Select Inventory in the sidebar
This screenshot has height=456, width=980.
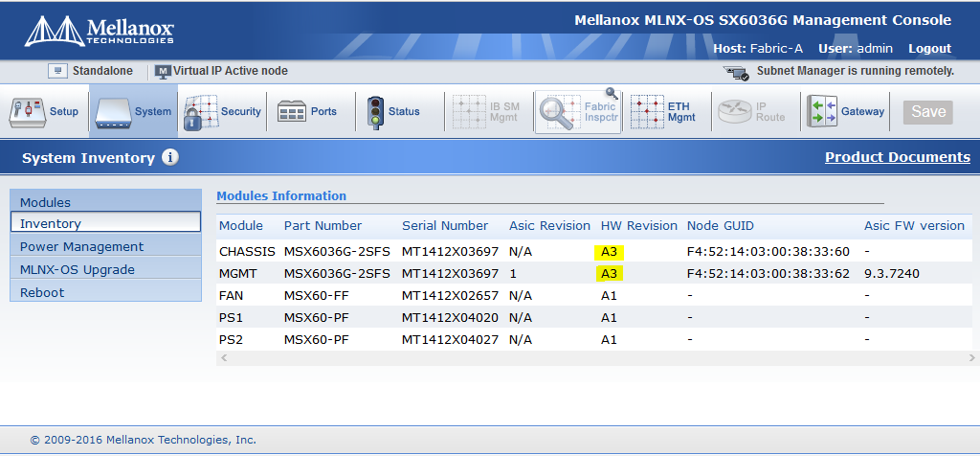coord(105,223)
